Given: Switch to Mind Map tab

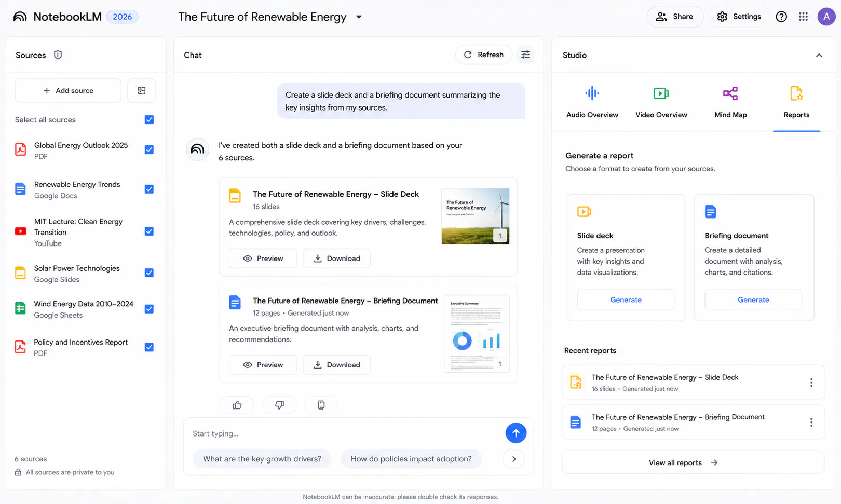Looking at the screenshot, I should click(x=730, y=102).
